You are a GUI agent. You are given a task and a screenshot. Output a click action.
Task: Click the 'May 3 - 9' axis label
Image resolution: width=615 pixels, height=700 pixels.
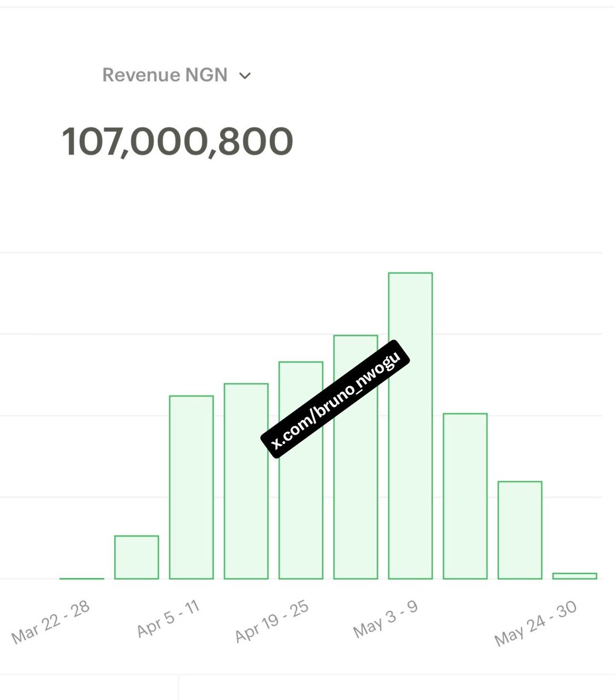click(386, 618)
